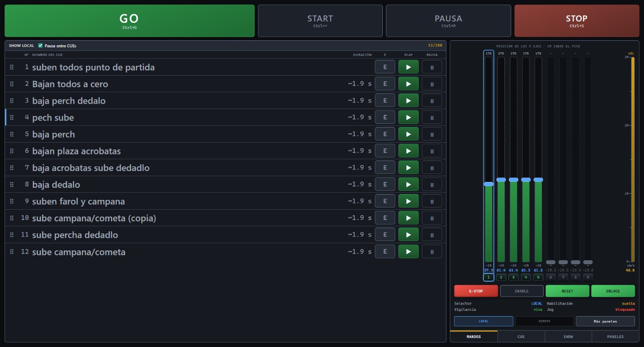Pause cue 6 bajan plaza acrobatas

pos(432,151)
